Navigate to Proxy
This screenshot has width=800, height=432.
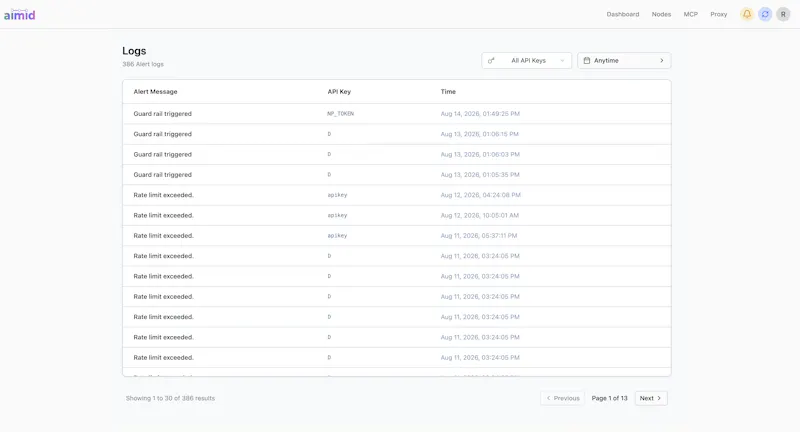718,14
